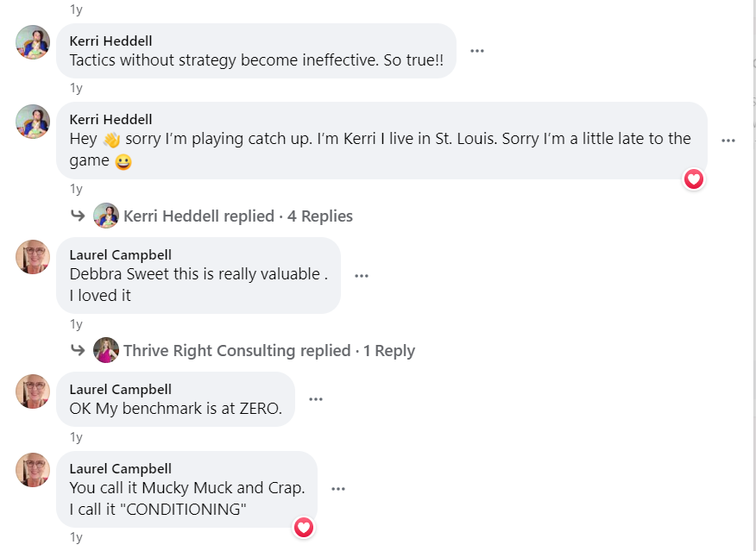Image resolution: width=756 pixels, height=551 pixels.
Task: Click reply arrow icon beside Kerri Heddell replied
Action: point(78,216)
